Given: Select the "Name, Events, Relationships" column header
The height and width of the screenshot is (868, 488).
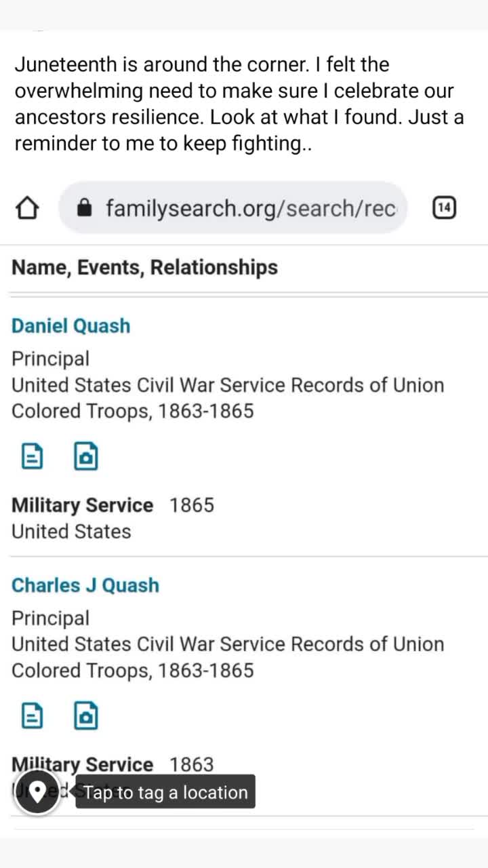Looking at the screenshot, I should click(x=144, y=267).
